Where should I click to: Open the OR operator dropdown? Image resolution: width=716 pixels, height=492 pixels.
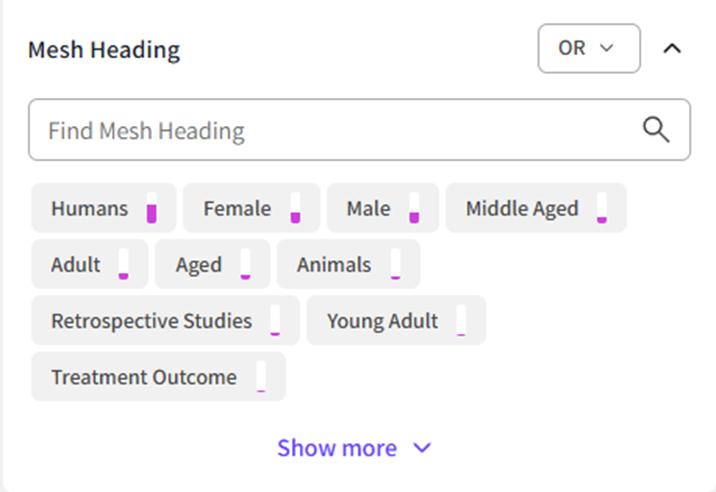(x=588, y=48)
